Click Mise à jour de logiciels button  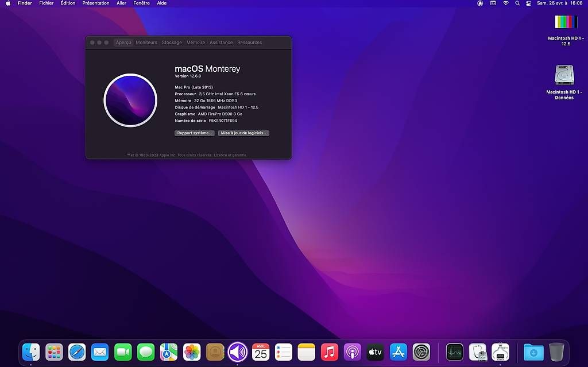(x=243, y=133)
